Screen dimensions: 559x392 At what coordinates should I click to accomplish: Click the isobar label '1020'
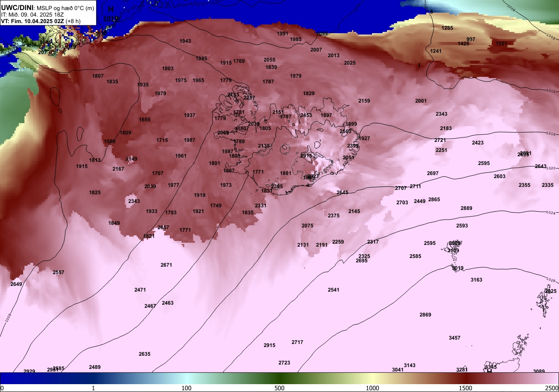tap(552, 168)
